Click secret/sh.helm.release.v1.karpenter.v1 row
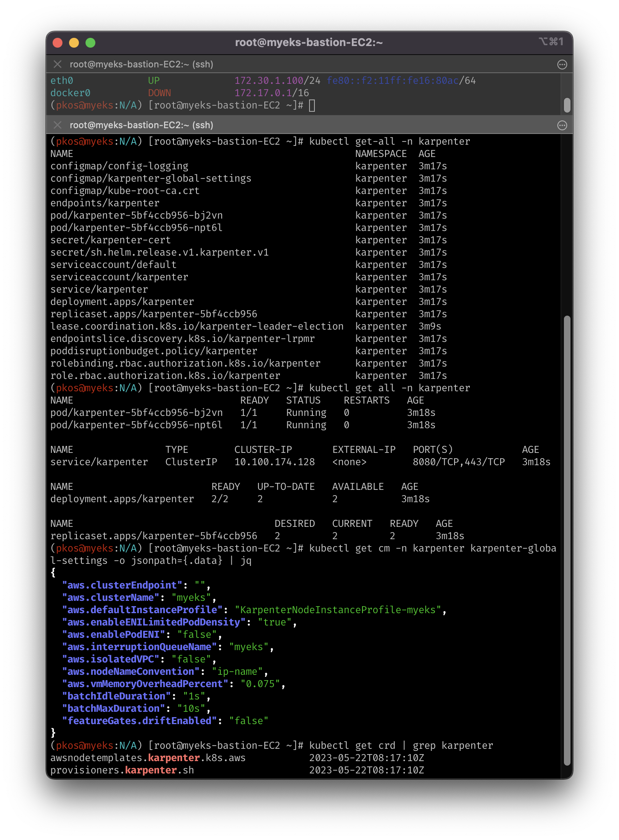This screenshot has height=840, width=619. [249, 252]
